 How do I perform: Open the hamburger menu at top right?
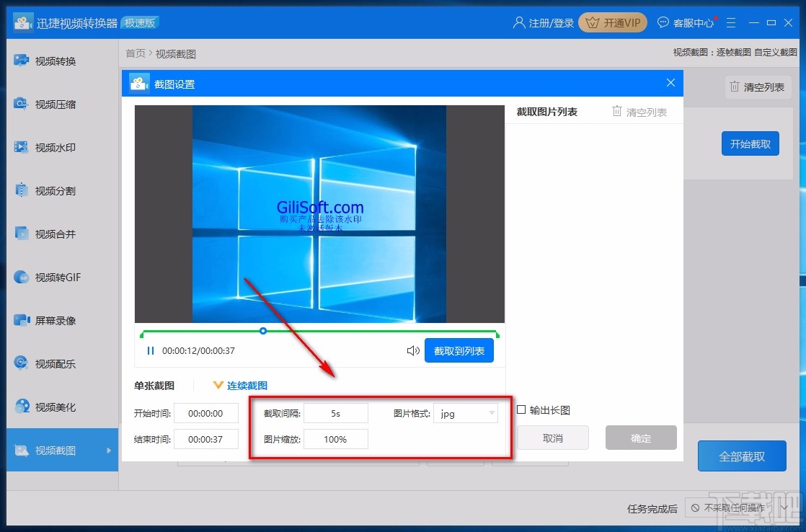pos(731,22)
